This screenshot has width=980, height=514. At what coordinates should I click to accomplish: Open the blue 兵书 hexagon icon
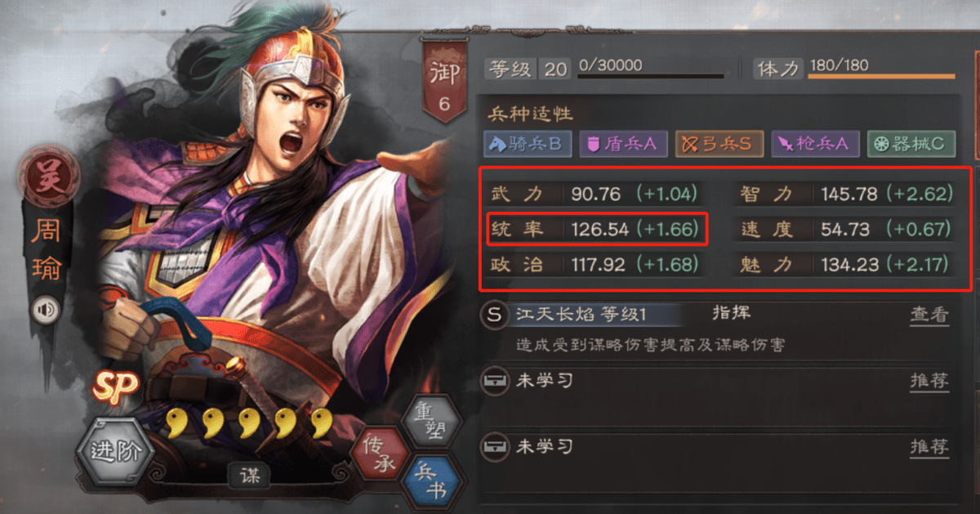pyautogui.click(x=434, y=480)
